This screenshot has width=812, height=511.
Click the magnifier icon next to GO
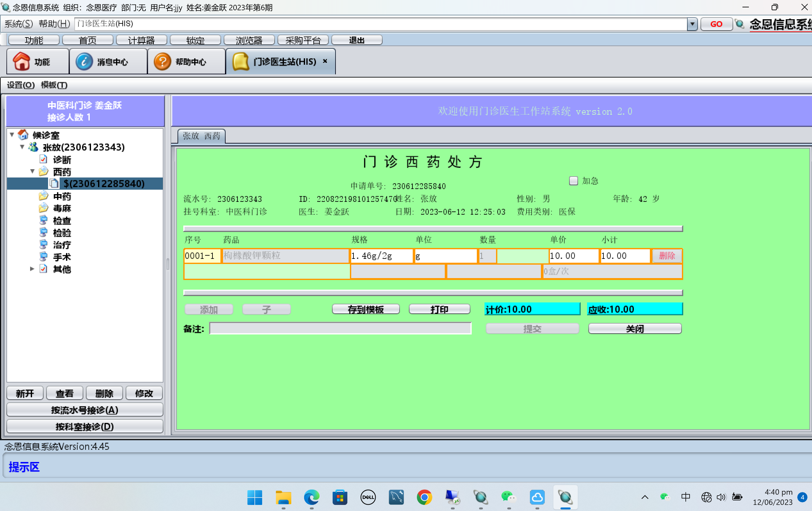tap(740, 24)
